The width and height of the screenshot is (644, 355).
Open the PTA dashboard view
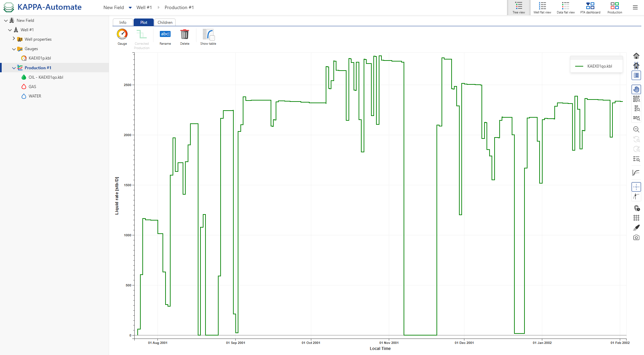pos(590,7)
